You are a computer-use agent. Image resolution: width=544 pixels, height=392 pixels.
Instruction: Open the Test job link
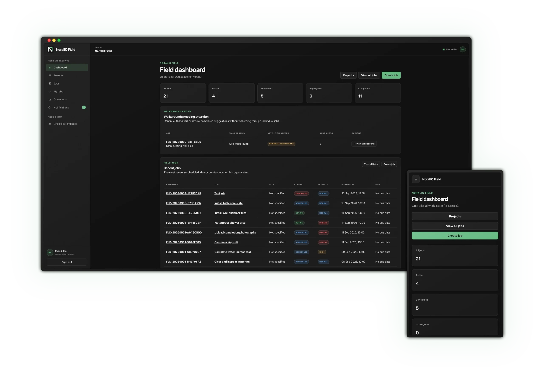[x=220, y=194]
